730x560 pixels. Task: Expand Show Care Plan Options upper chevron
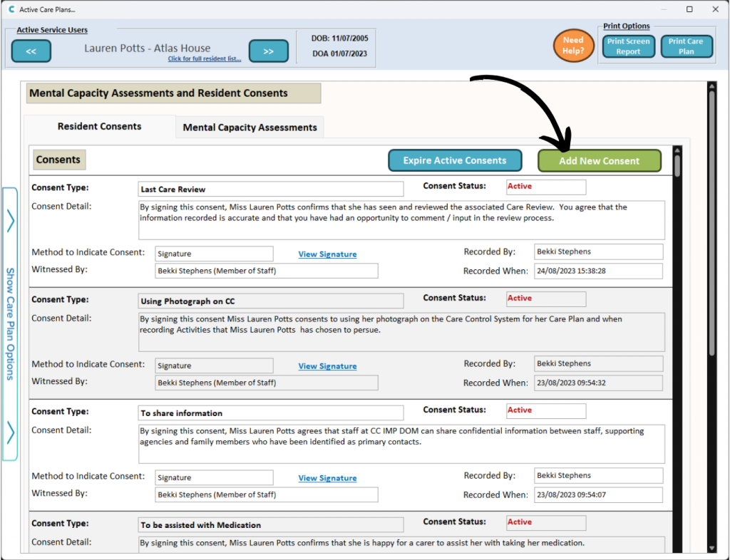(10, 221)
